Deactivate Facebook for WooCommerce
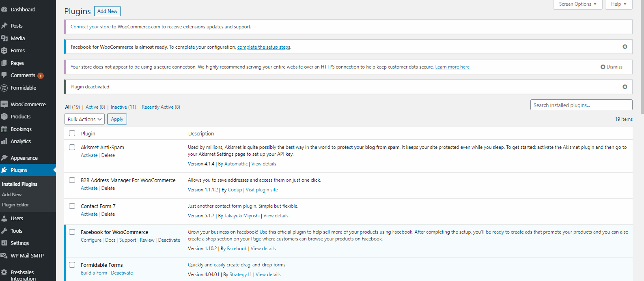The image size is (644, 281). tap(169, 240)
